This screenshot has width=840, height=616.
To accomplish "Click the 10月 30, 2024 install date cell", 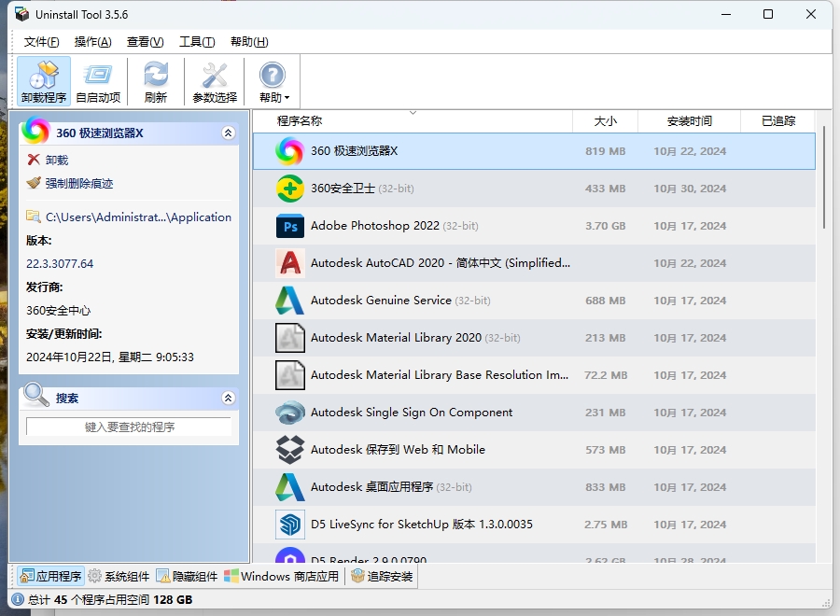I will click(690, 189).
